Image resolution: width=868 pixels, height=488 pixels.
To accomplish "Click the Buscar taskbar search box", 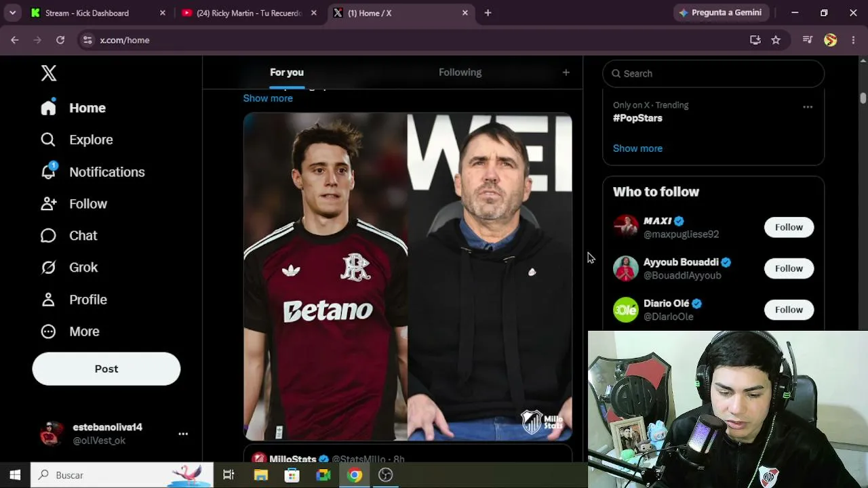I will (x=122, y=475).
